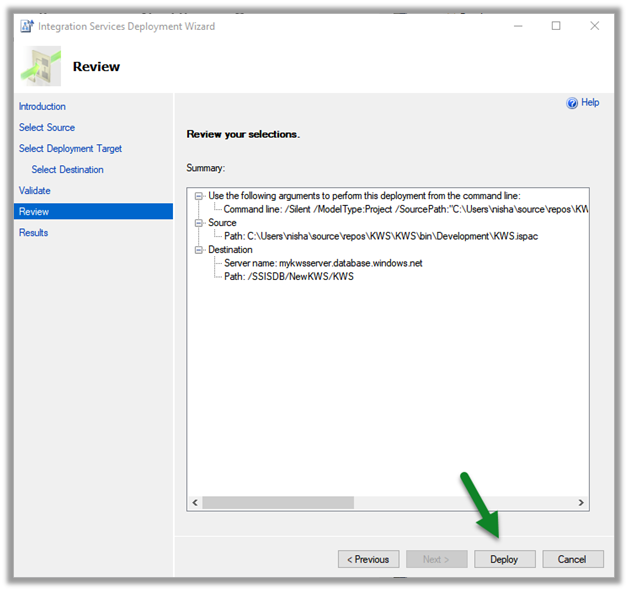Collapse the Destination tree node
The width and height of the screenshot is (628, 591).
198,250
